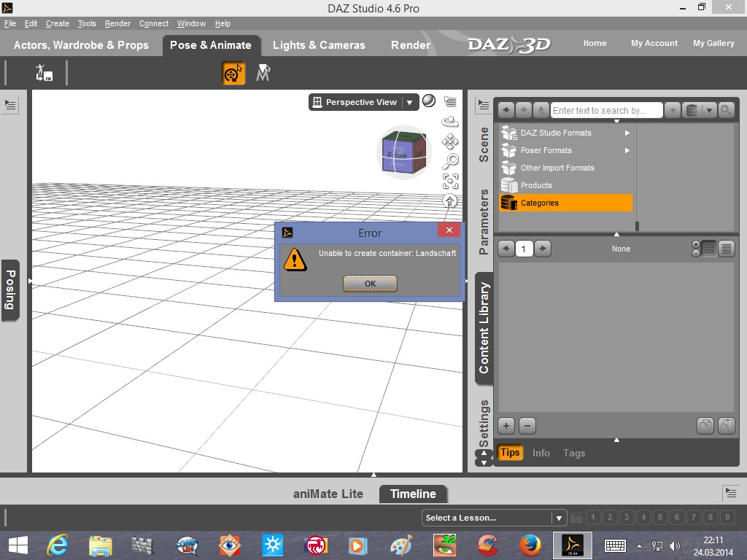Go to previous content page
This screenshot has width=747, height=560.
click(x=506, y=249)
